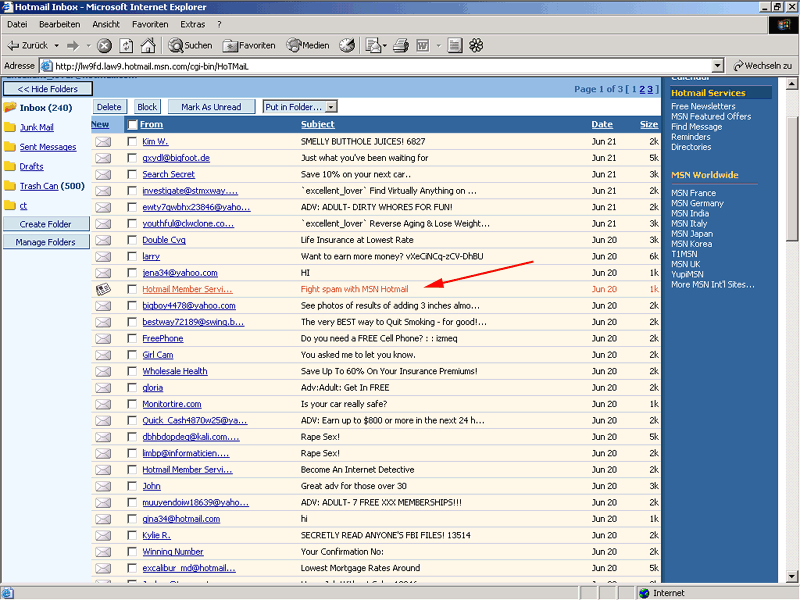Click envelope icon for John message

pos(103,486)
